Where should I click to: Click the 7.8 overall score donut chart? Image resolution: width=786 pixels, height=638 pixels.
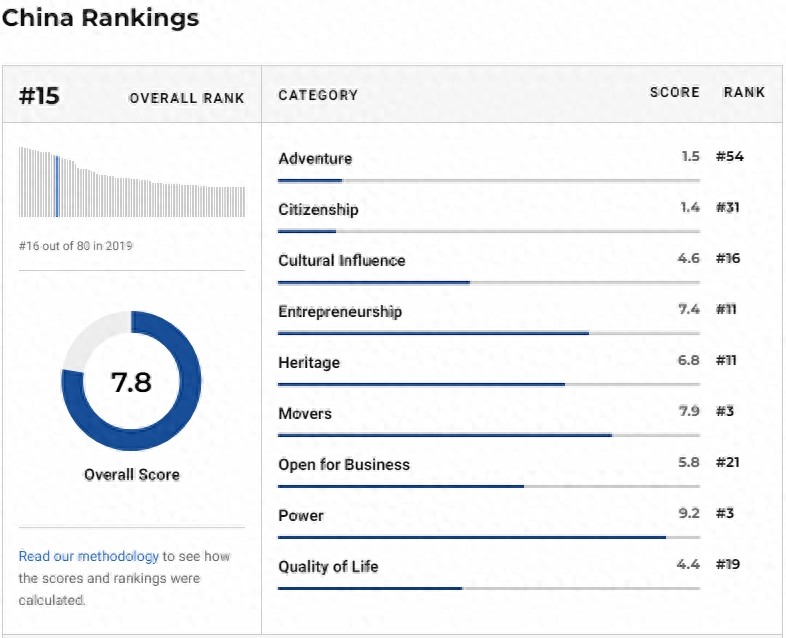tap(131, 381)
